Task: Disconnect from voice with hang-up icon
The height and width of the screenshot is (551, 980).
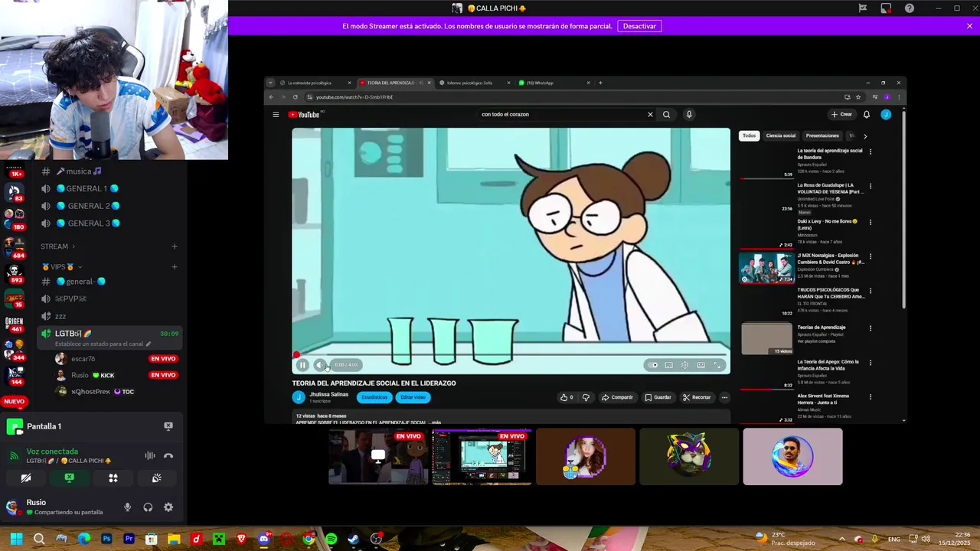Action: click(168, 456)
